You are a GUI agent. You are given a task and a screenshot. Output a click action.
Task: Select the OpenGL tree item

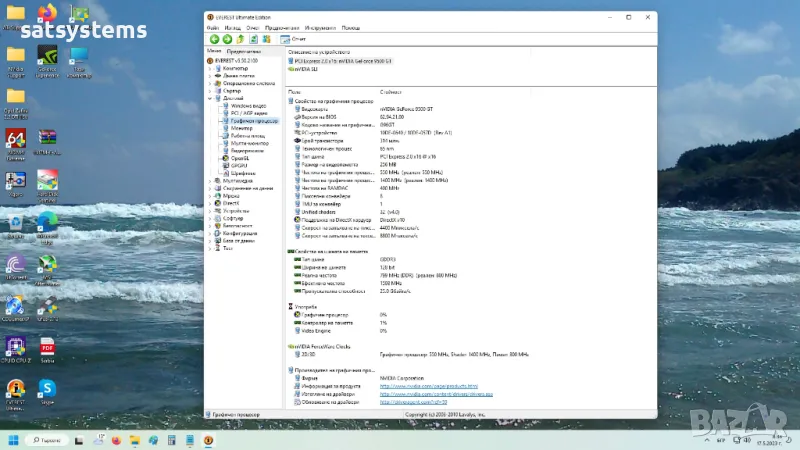(x=239, y=158)
